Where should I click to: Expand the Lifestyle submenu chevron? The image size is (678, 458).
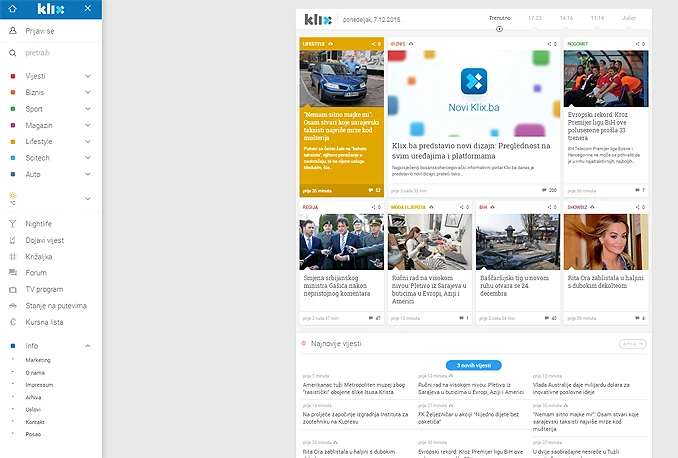(x=88, y=141)
